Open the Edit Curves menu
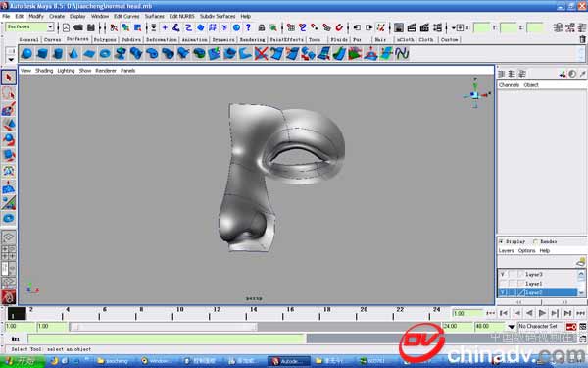The width and height of the screenshot is (588, 368). (x=126, y=16)
